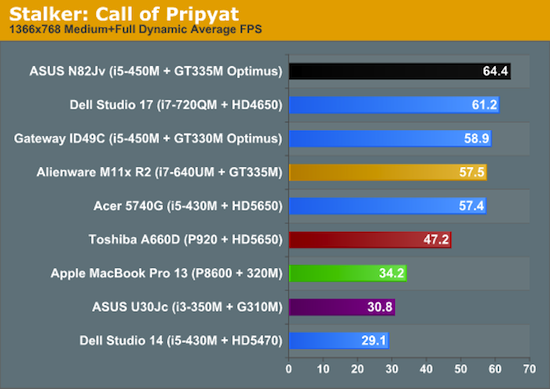Click the 47.2 value label
The width and height of the screenshot is (550, 389).
pyautogui.click(x=436, y=240)
